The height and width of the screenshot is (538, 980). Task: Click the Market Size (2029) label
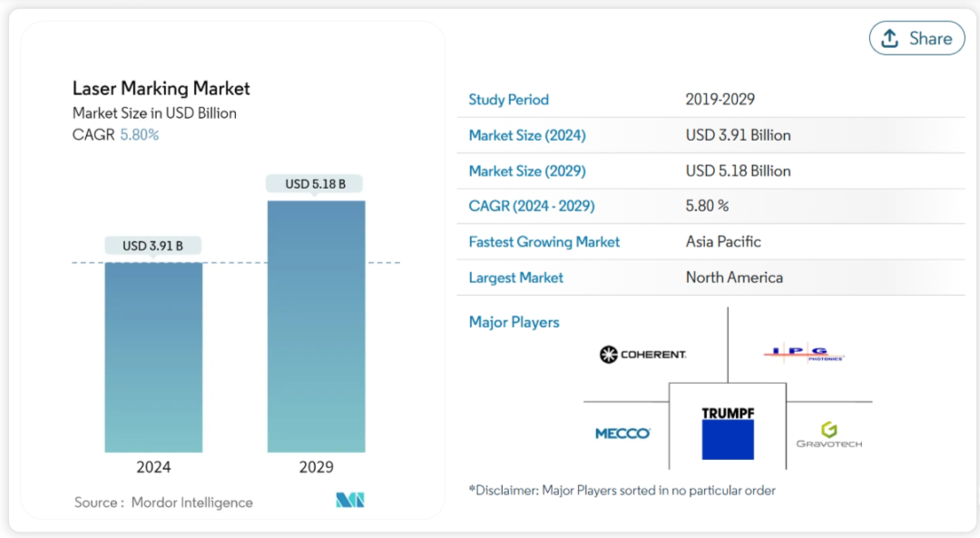pos(527,171)
